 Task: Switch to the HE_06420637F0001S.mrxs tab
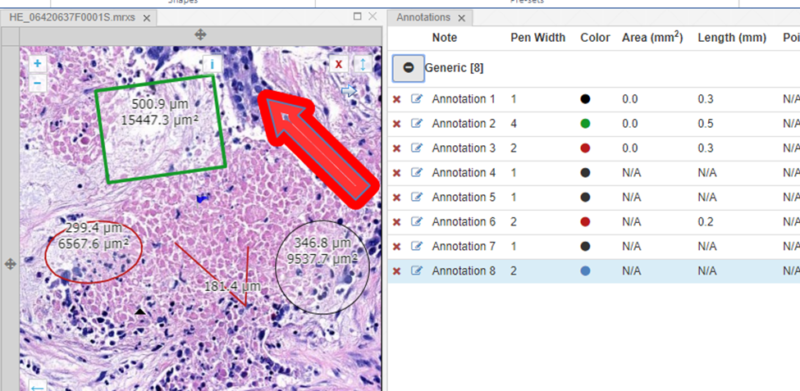pyautogui.click(x=72, y=17)
